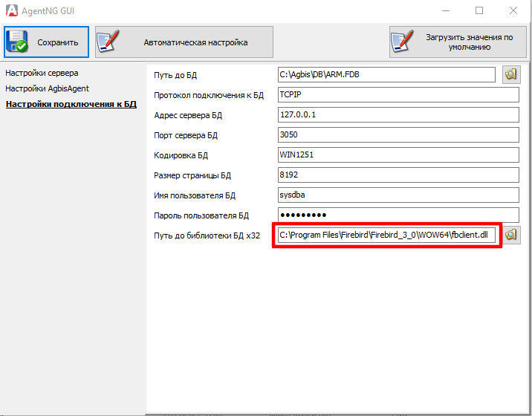The height and width of the screenshot is (416, 532).
Task: Click the Сохранить save button
Action: coord(46,42)
